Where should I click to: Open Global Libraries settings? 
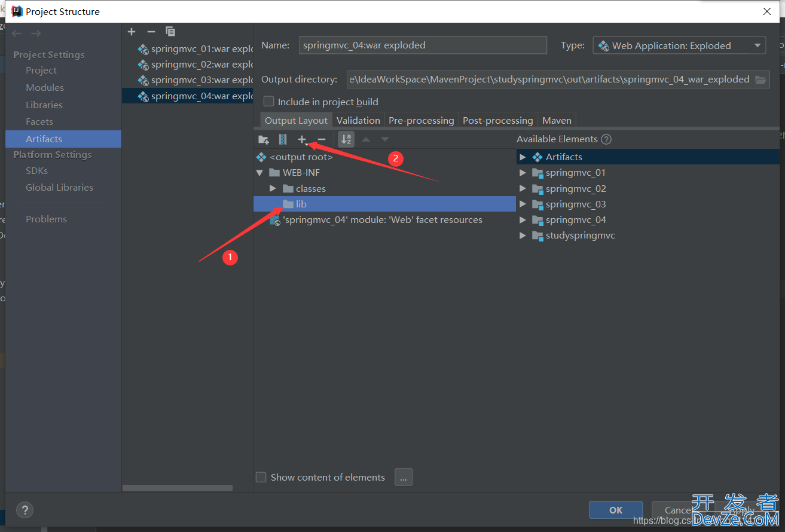tap(59, 188)
